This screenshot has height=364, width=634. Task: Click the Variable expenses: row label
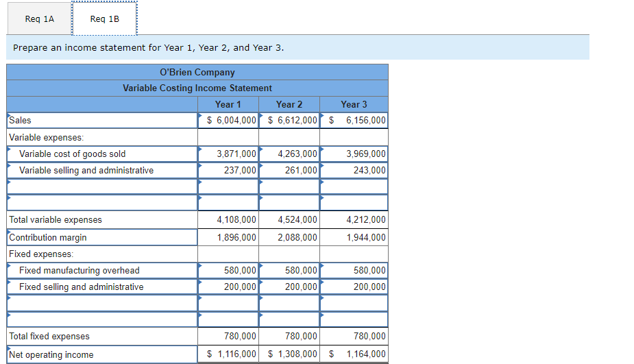pyautogui.click(x=47, y=138)
